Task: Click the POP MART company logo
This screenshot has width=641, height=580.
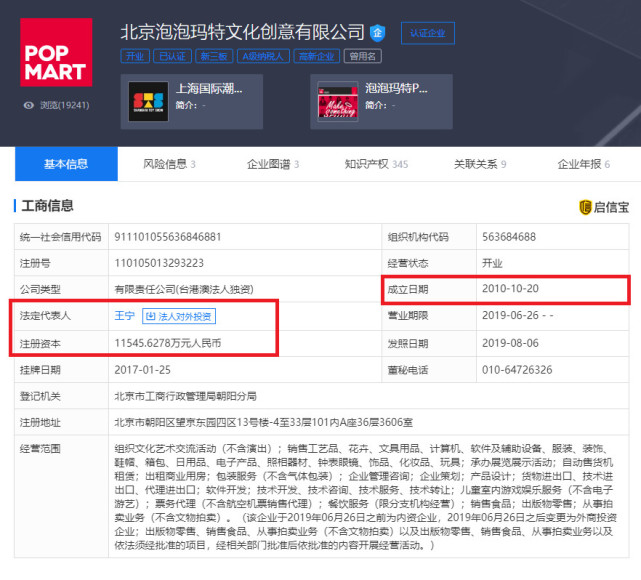Action: click(x=56, y=52)
